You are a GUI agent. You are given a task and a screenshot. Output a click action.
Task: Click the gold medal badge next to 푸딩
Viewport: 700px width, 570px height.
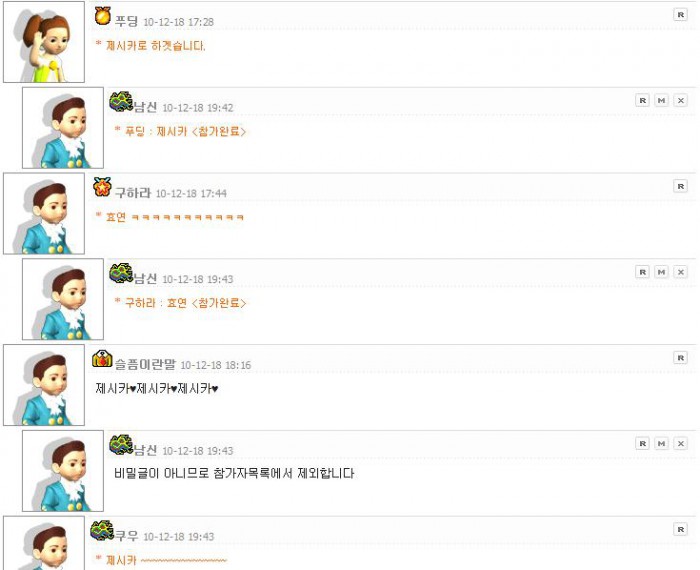pyautogui.click(x=103, y=17)
